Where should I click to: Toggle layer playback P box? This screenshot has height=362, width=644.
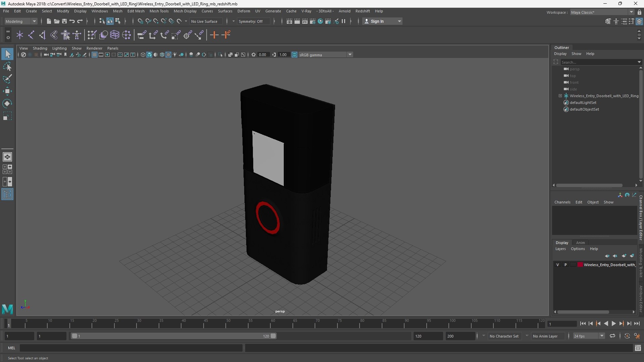[566, 265]
